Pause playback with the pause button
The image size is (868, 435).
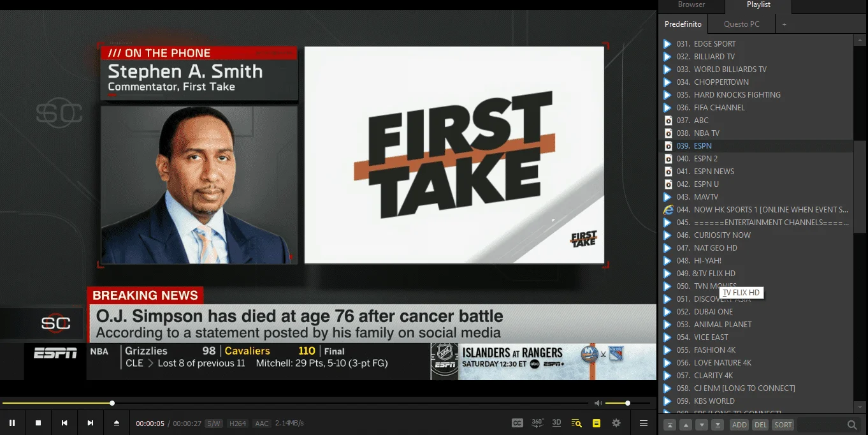pos(12,423)
